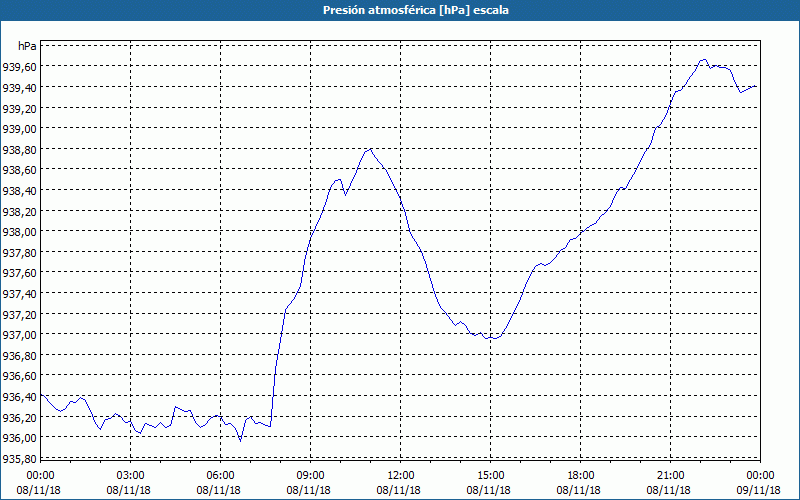Click the 03:00 time label

pyautogui.click(x=131, y=475)
